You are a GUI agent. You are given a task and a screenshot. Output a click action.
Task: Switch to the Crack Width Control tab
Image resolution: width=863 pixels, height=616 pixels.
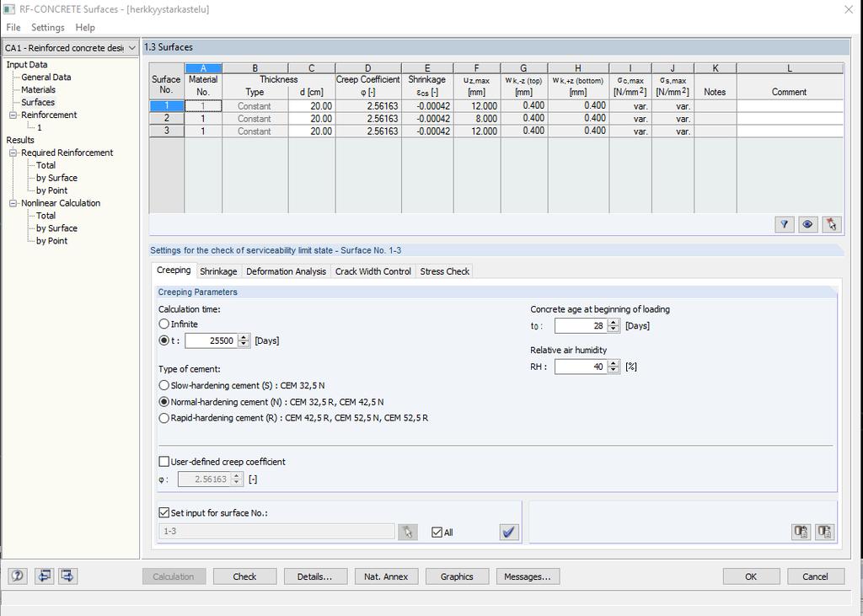tap(373, 271)
